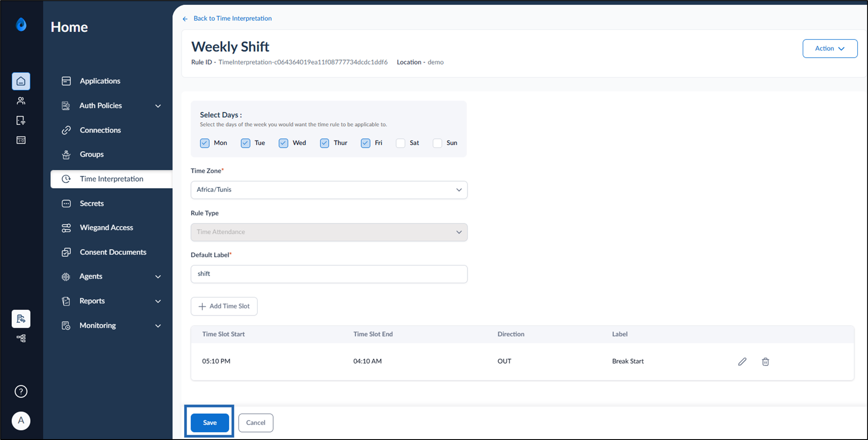
Task: Click the Default Label input field
Action: click(x=329, y=274)
